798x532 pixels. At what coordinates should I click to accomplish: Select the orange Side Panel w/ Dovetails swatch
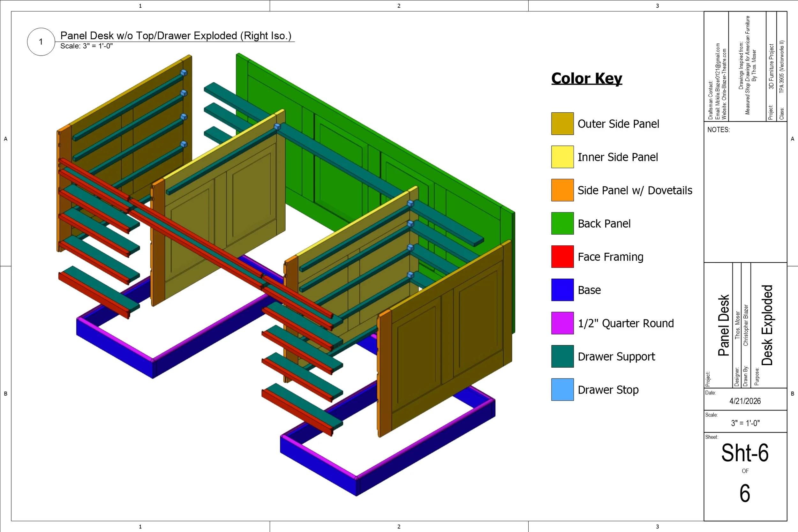coord(562,190)
